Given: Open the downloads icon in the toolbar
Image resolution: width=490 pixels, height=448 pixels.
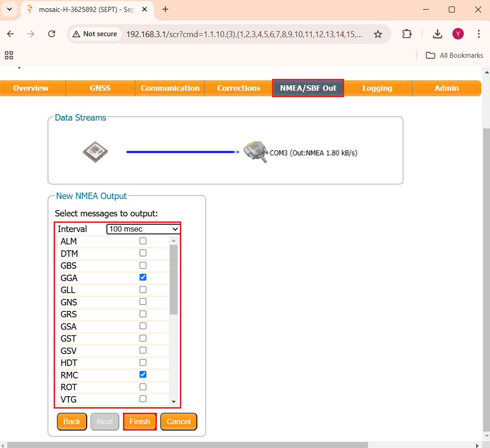Looking at the screenshot, I should pos(438,34).
